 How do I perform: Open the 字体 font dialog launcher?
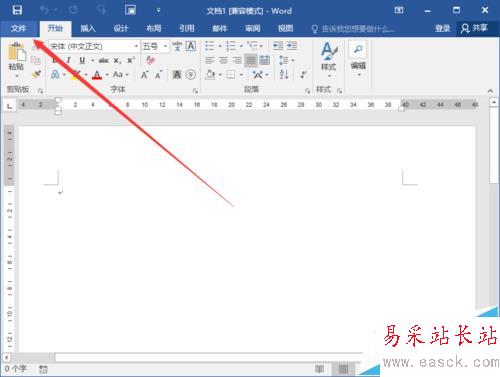pos(195,91)
